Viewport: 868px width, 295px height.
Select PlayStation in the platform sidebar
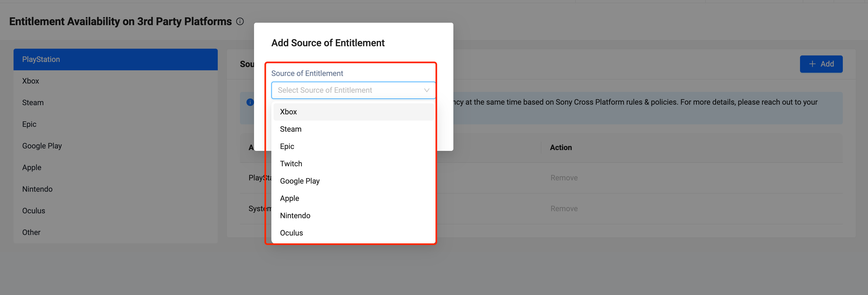click(x=116, y=59)
